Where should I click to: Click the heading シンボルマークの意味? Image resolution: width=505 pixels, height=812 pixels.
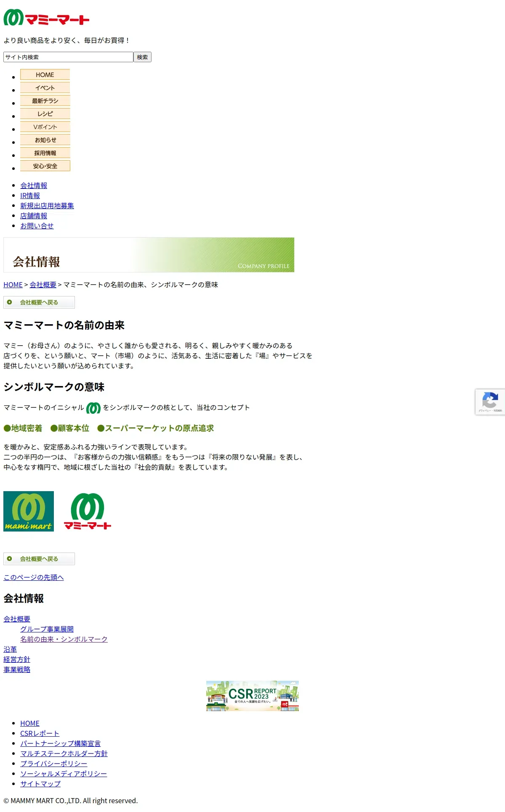click(54, 387)
